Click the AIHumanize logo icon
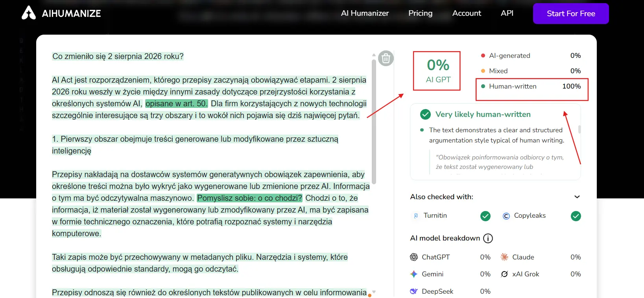Image resolution: width=644 pixels, height=298 pixels. (x=29, y=13)
